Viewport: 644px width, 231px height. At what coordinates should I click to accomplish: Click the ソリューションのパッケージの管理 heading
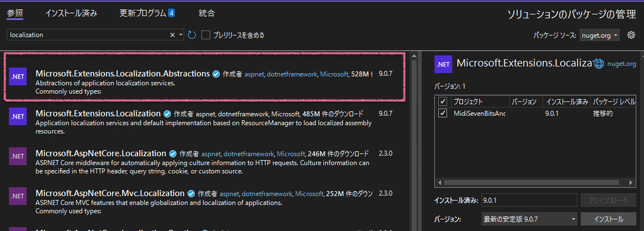coord(572,14)
